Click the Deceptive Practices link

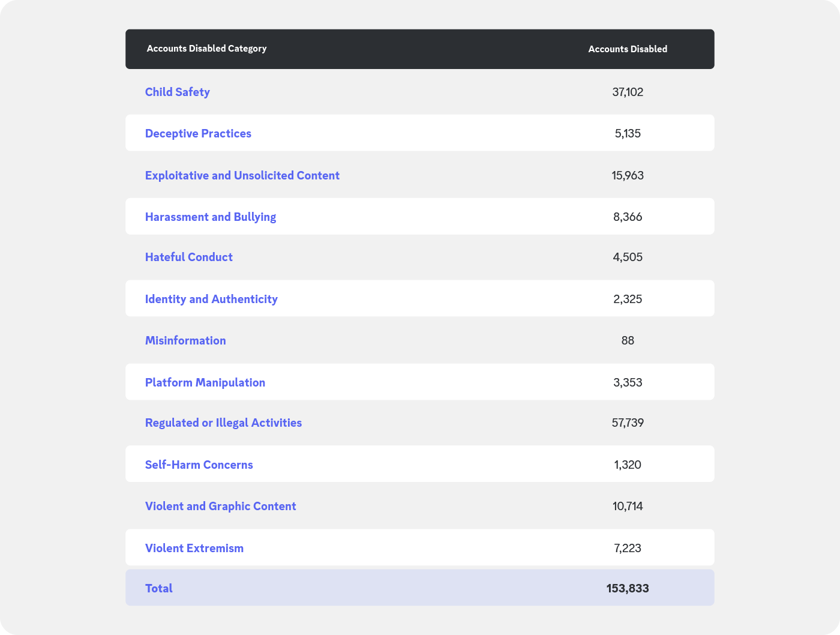[198, 133]
